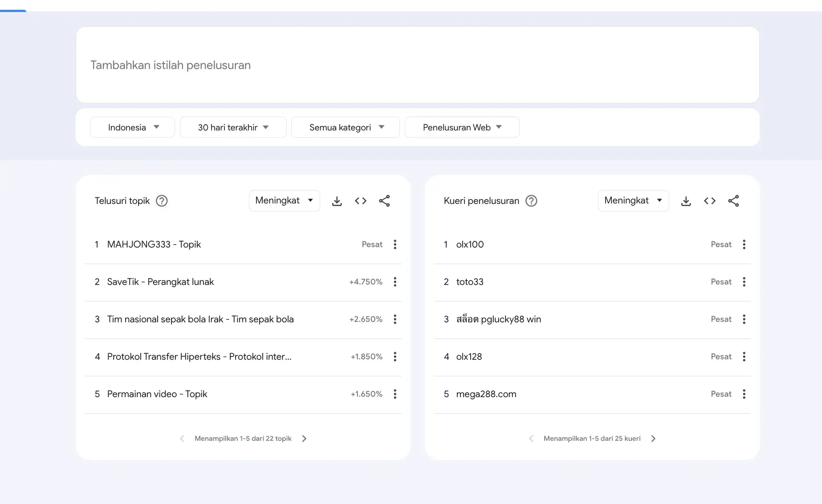Open embed code for Telusuri topik
The image size is (822, 504).
(361, 201)
